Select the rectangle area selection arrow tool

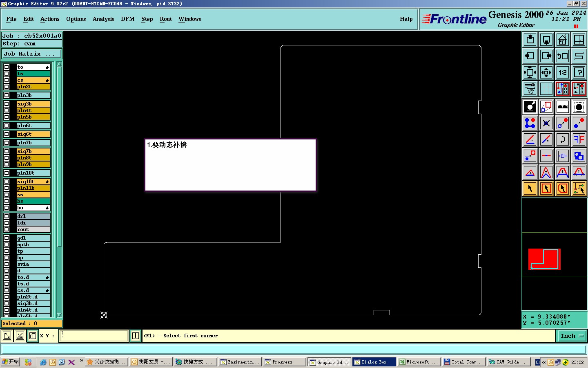coord(546,188)
